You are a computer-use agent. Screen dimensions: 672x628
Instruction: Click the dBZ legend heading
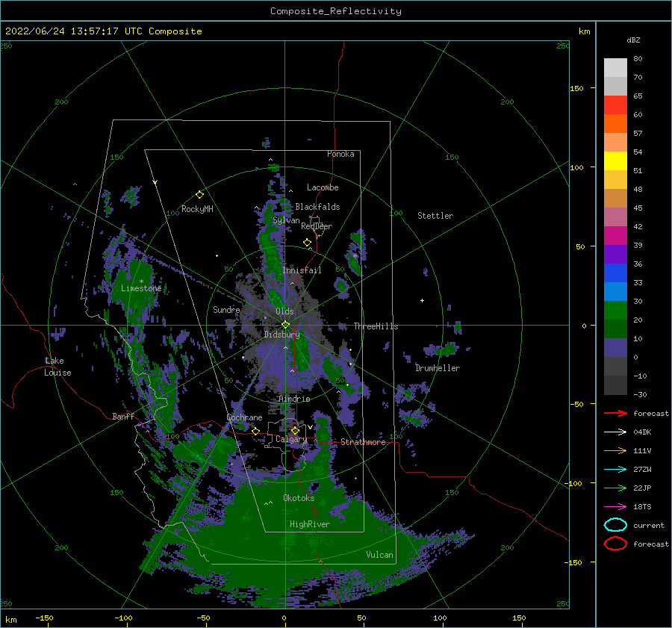pos(633,40)
